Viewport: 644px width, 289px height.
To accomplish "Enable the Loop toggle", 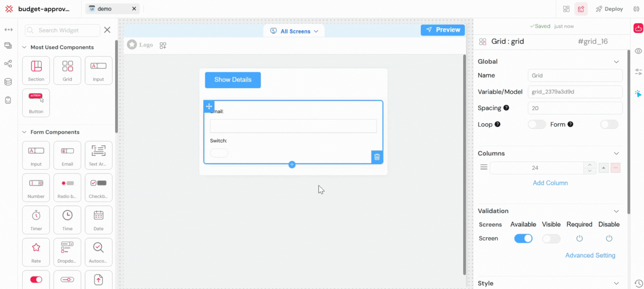I will [x=537, y=124].
